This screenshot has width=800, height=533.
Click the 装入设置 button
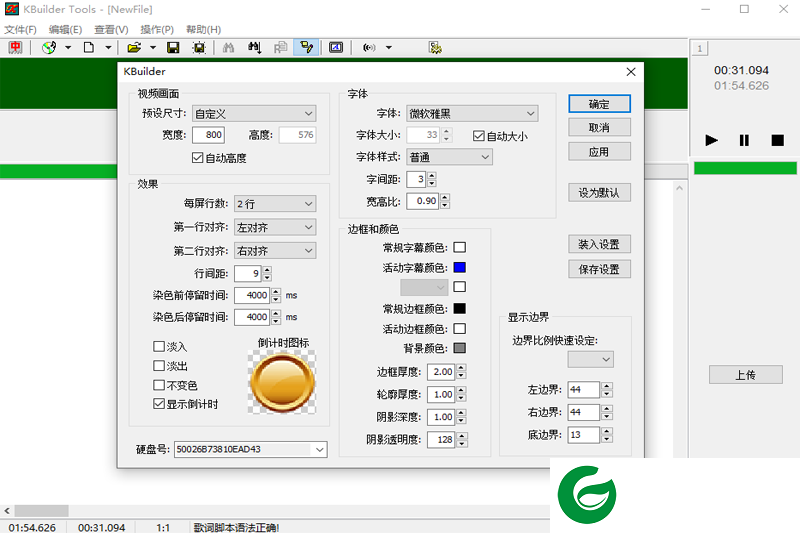pyautogui.click(x=599, y=244)
